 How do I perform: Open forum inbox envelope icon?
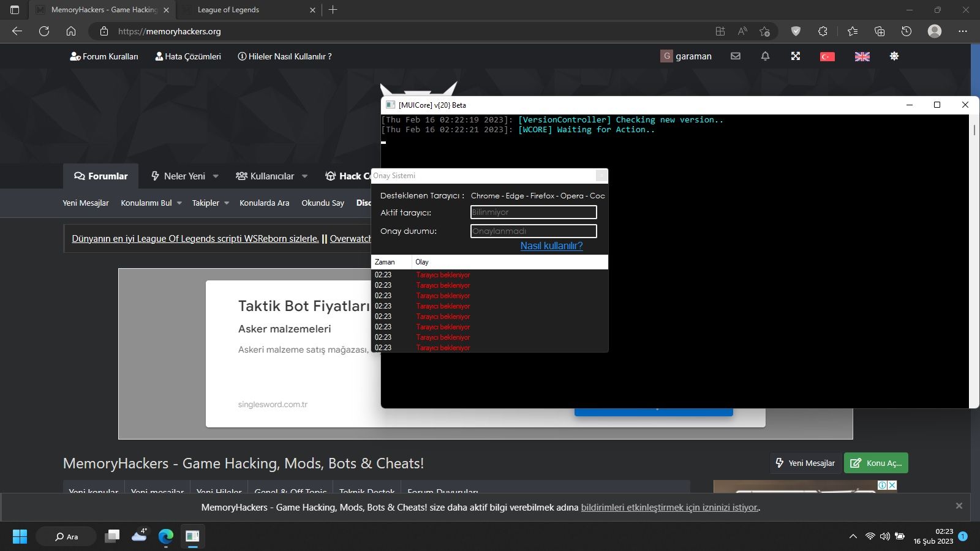tap(736, 56)
